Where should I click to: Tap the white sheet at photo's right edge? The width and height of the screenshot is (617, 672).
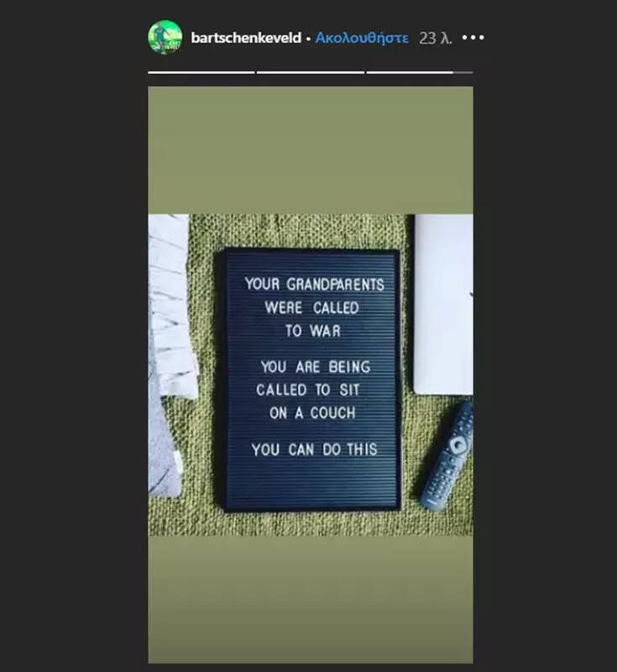pyautogui.click(x=443, y=304)
